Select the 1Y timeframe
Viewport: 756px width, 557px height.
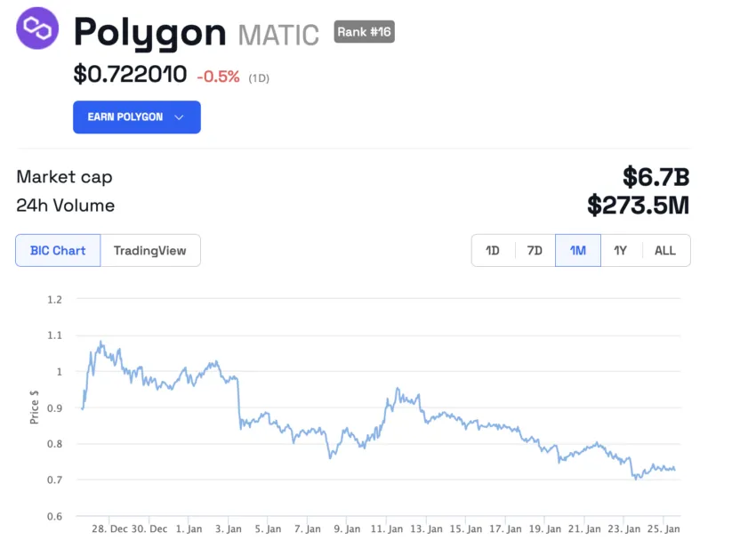[x=621, y=250]
